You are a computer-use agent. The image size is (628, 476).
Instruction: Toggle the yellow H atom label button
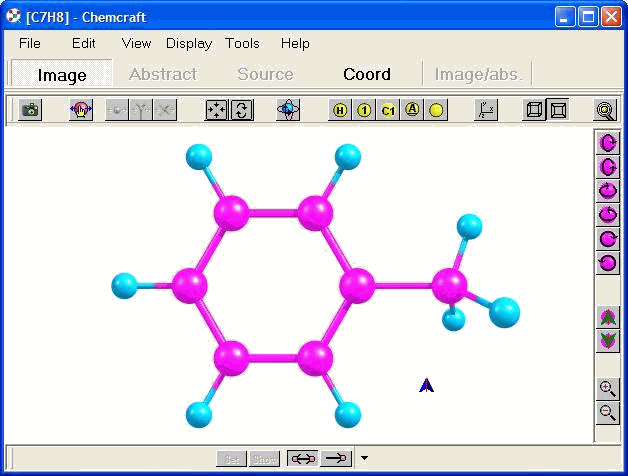tap(340, 110)
